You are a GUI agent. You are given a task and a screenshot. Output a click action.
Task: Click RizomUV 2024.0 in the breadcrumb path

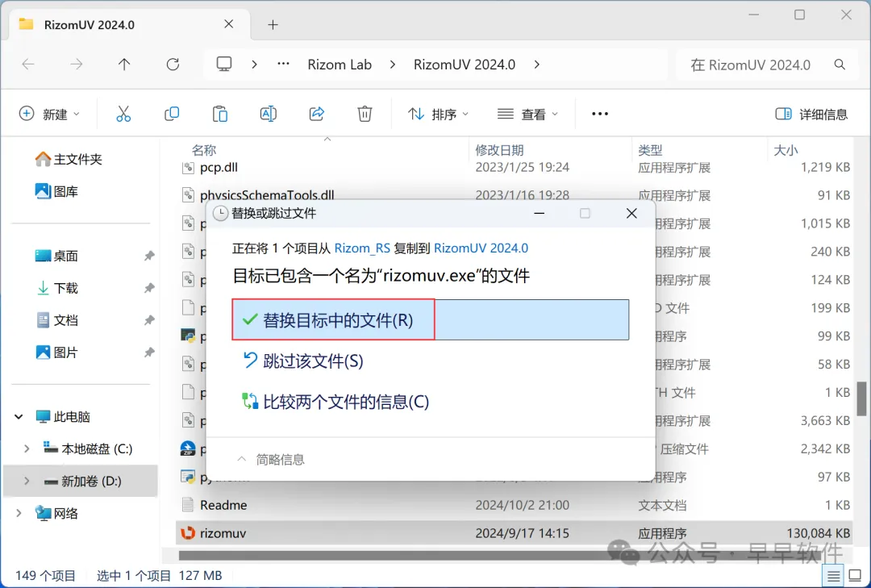point(465,65)
